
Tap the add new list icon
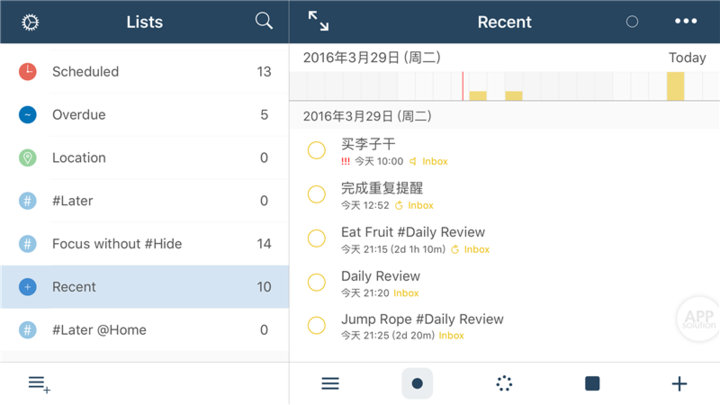[x=39, y=384]
